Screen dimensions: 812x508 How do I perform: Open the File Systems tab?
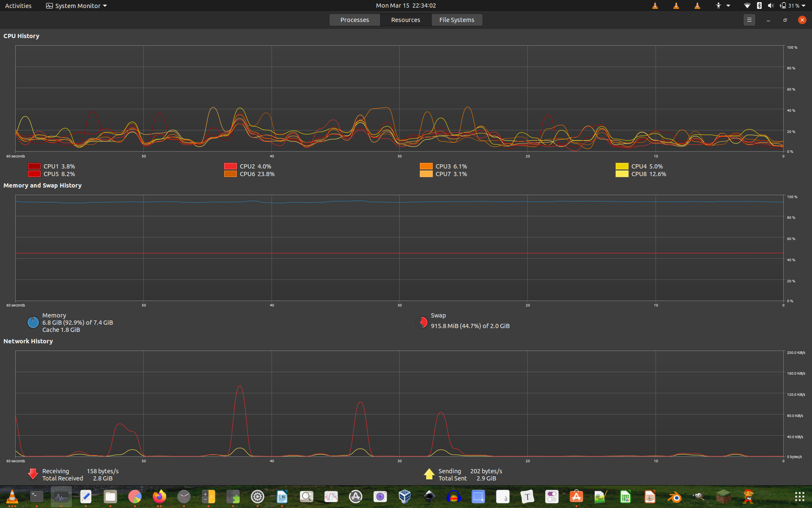pos(456,20)
